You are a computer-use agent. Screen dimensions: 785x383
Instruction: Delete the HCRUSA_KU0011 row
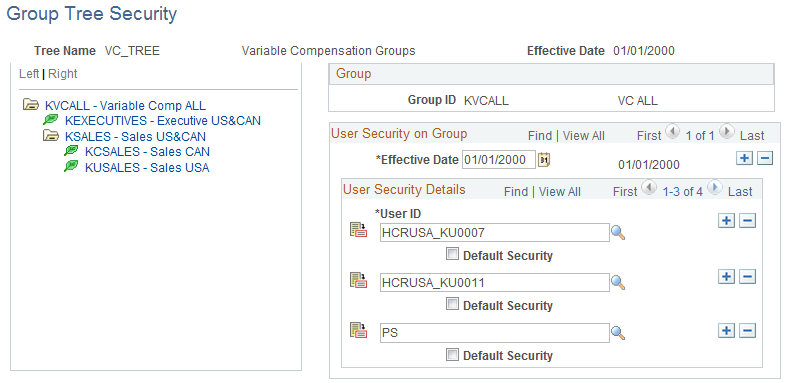tap(747, 276)
